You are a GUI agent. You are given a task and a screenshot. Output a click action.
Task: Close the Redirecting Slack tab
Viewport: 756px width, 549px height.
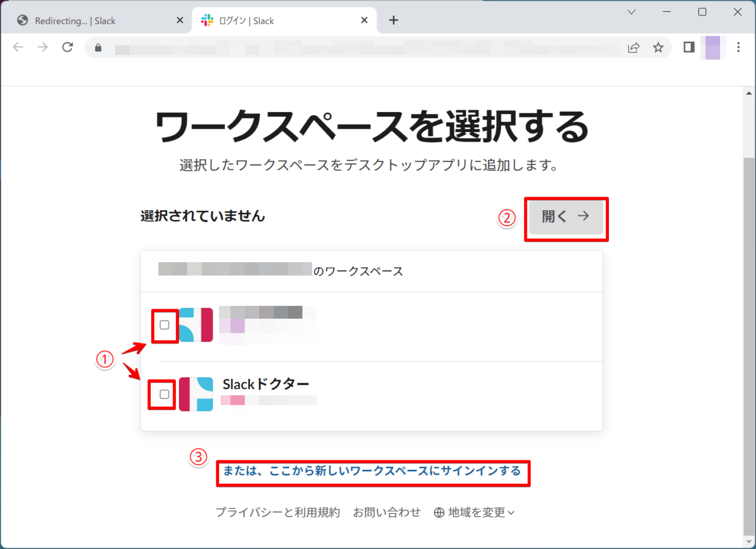coord(180,21)
